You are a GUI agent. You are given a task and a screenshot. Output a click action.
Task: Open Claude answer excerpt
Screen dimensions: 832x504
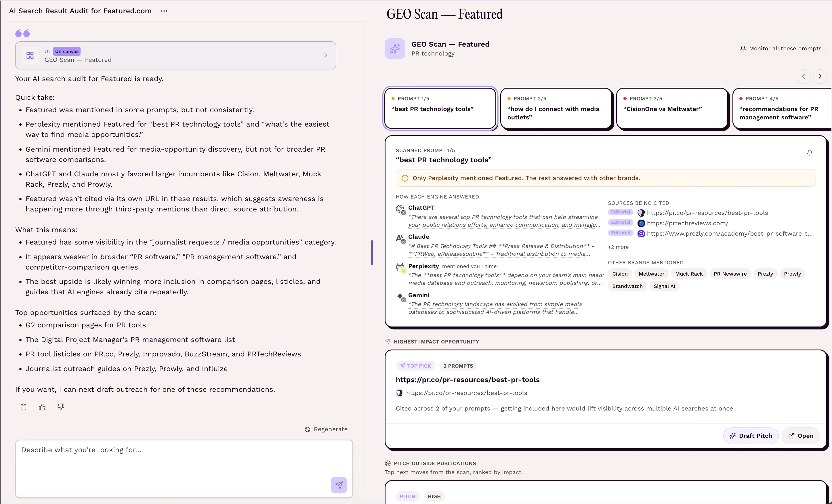[x=501, y=250]
